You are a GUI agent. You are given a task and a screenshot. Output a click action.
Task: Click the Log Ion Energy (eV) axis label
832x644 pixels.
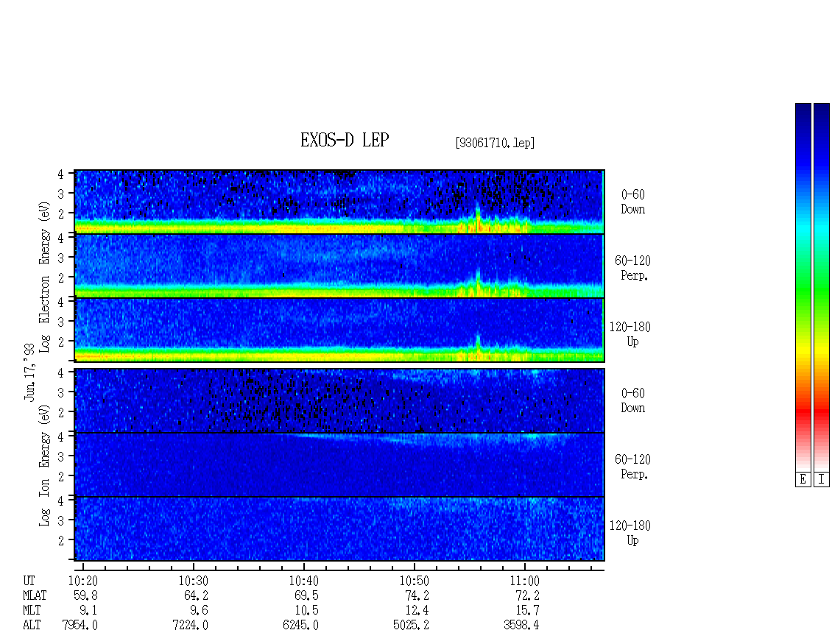[x=45, y=466]
